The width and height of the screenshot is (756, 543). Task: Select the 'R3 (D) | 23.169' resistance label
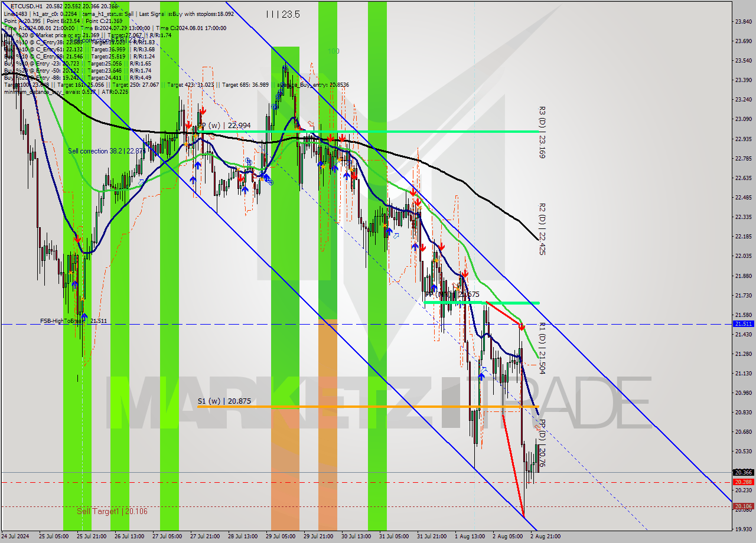[542, 133]
